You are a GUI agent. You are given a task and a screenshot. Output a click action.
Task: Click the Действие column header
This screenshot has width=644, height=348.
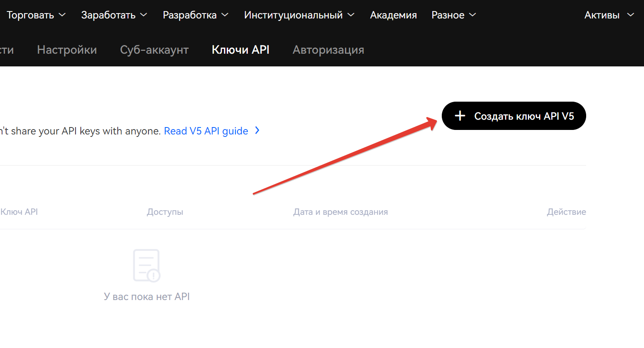click(566, 212)
